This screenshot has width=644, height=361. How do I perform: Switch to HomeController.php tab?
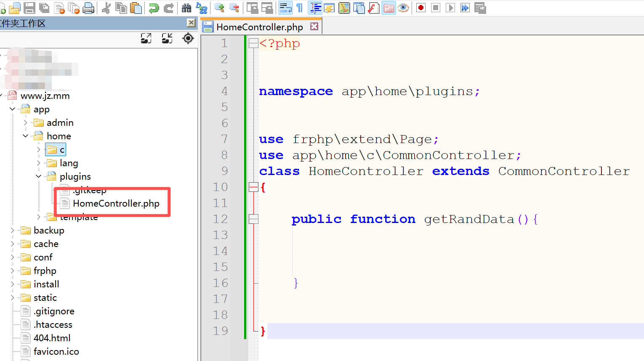click(x=259, y=27)
